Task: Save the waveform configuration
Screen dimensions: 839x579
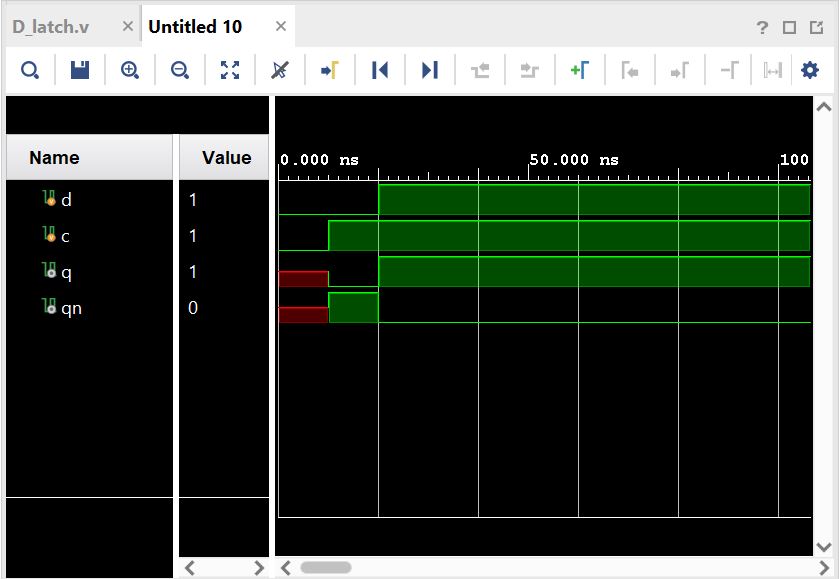Action: (80, 70)
